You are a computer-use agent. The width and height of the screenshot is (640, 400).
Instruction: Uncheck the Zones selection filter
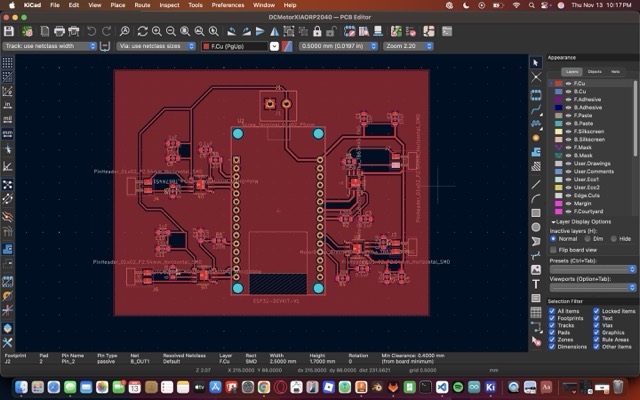pos(552,340)
